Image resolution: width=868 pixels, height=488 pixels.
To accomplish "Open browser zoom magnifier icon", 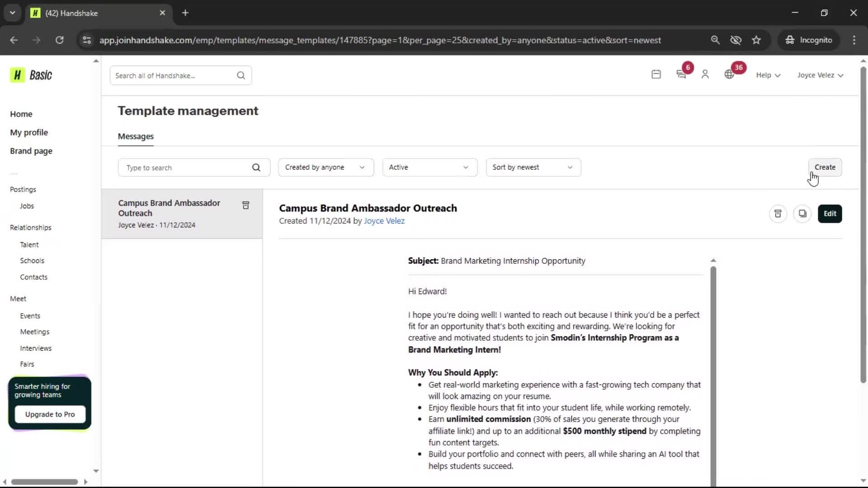I will (x=715, y=40).
